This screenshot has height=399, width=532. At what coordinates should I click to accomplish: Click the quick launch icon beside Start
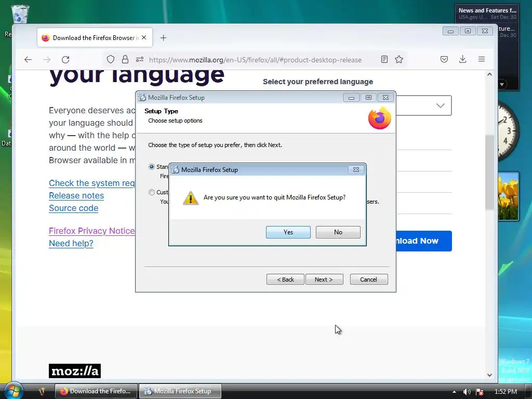[x=42, y=391]
